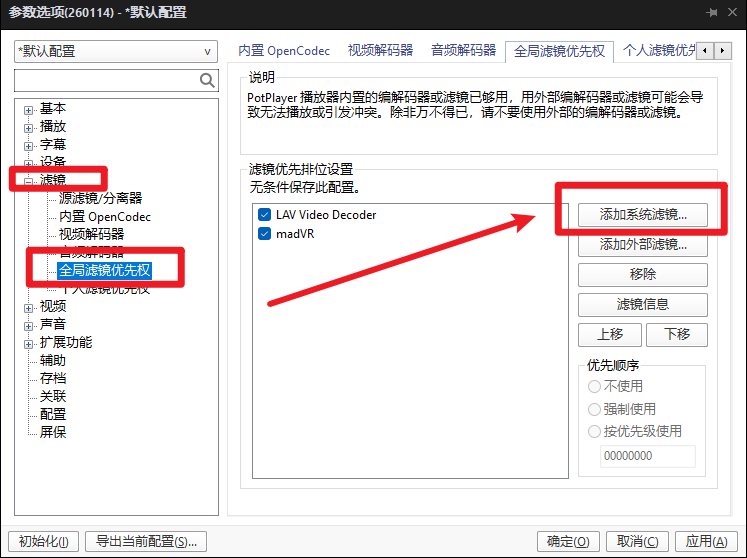Image resolution: width=747 pixels, height=558 pixels.
Task: Select the 强制使用 radio option
Action: coord(594,409)
